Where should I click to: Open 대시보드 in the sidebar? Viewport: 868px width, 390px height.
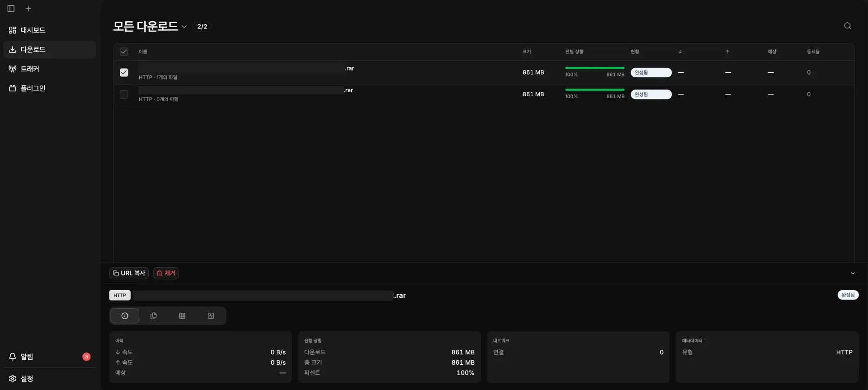[x=50, y=30]
